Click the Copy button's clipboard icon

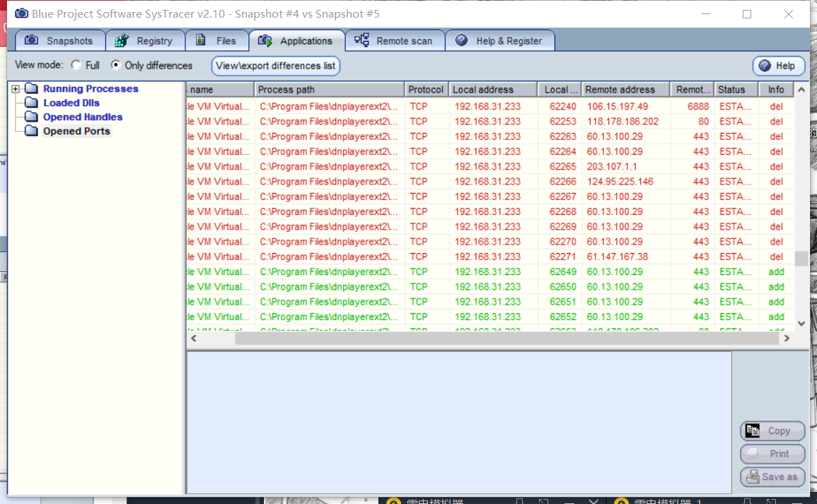pyautogui.click(x=753, y=430)
